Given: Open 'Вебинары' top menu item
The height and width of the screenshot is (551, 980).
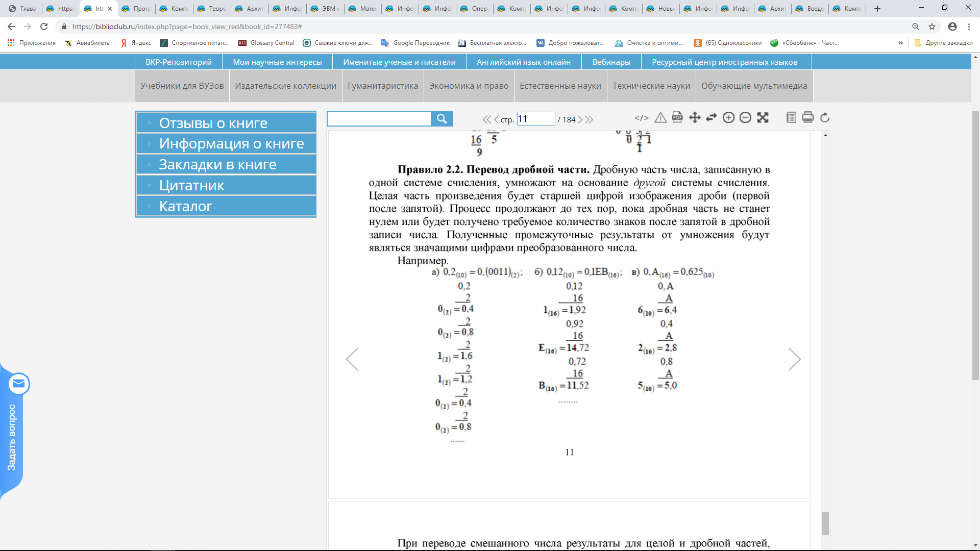Looking at the screenshot, I should 611,62.
